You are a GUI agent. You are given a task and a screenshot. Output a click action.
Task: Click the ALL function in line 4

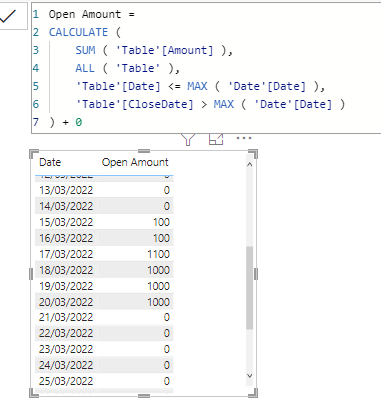[85, 68]
